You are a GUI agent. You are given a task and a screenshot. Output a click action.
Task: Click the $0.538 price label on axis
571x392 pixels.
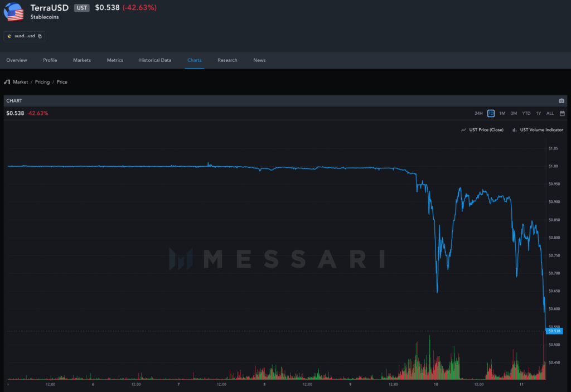tap(554, 331)
